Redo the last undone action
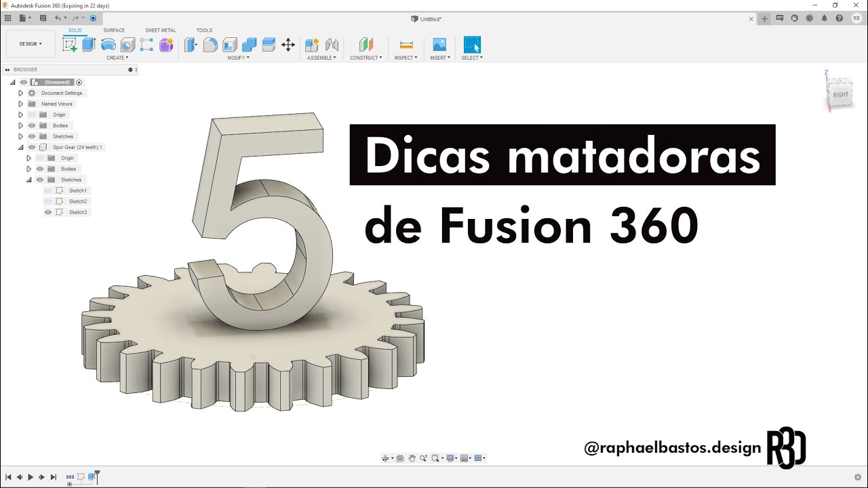This screenshot has height=488, width=868. click(x=75, y=18)
